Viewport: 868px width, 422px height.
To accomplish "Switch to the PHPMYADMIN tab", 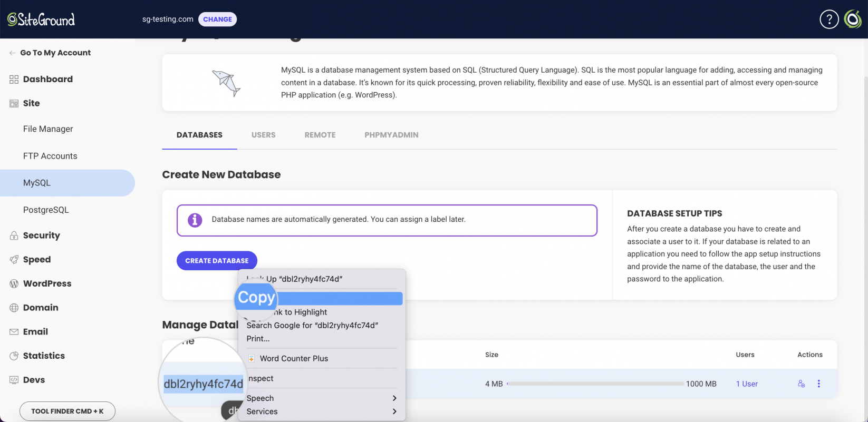I will [x=392, y=135].
